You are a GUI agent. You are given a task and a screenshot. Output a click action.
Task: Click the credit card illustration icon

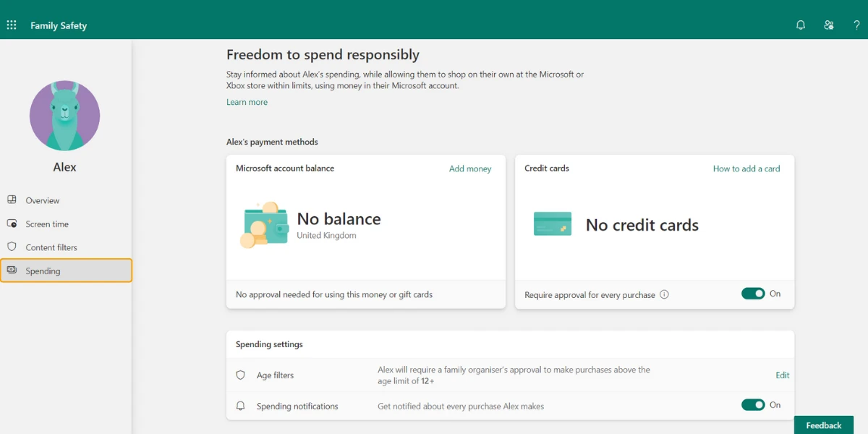click(x=553, y=224)
